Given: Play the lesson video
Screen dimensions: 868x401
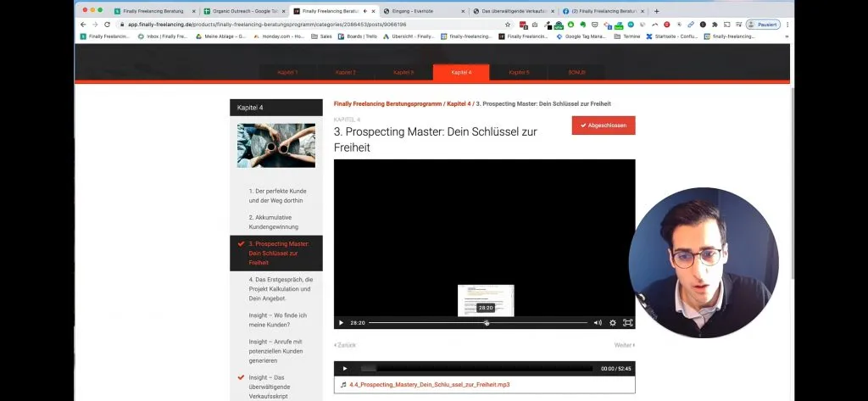Looking at the screenshot, I should tap(341, 323).
